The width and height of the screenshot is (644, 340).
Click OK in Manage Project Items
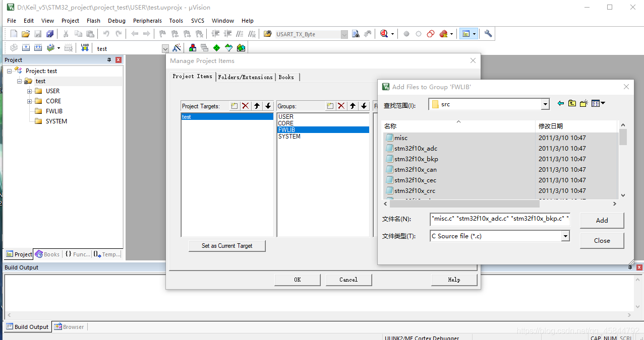click(x=298, y=280)
